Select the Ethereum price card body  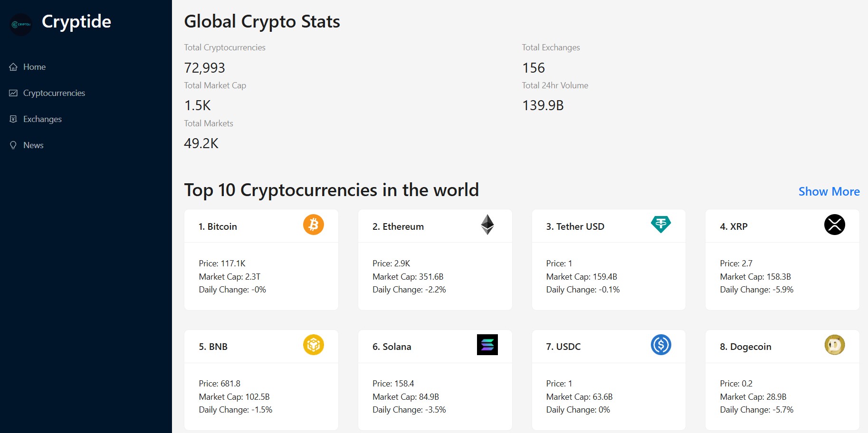435,276
